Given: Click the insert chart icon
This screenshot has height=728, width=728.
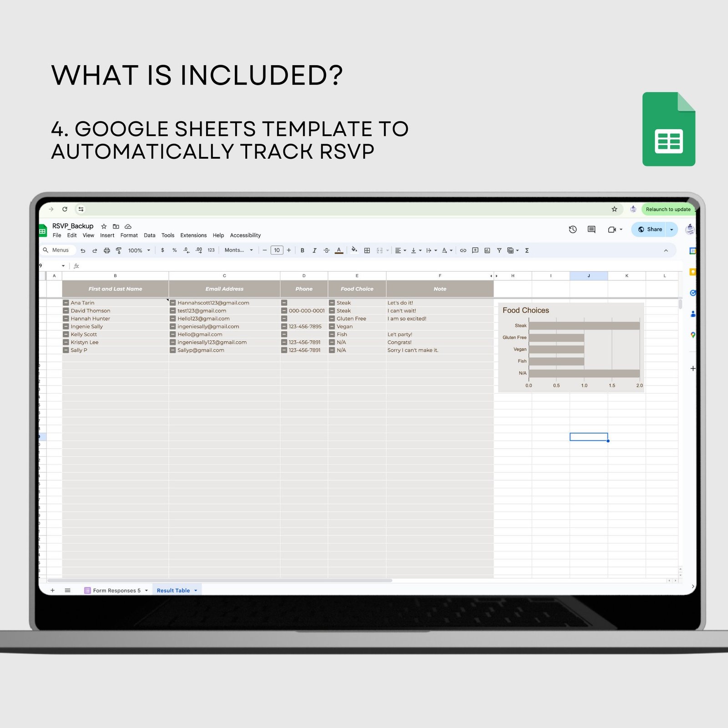Looking at the screenshot, I should (x=487, y=250).
